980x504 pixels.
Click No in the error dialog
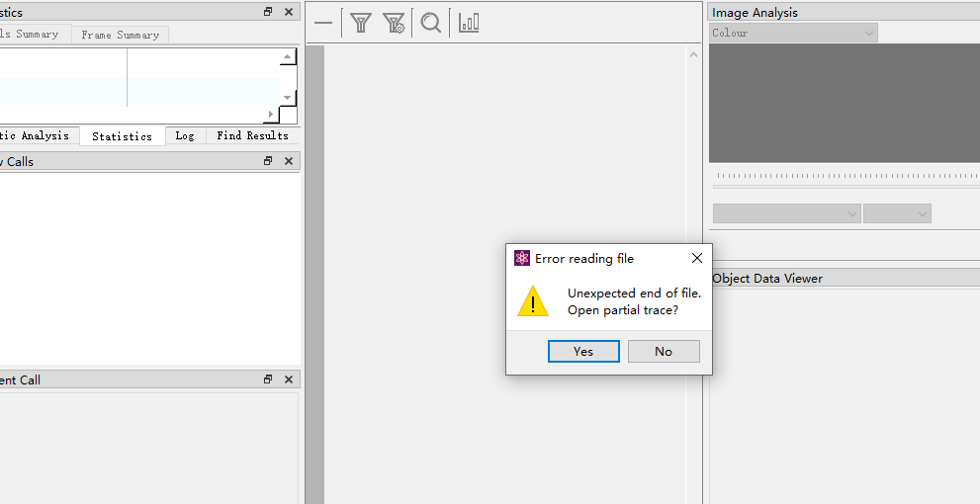pos(664,351)
